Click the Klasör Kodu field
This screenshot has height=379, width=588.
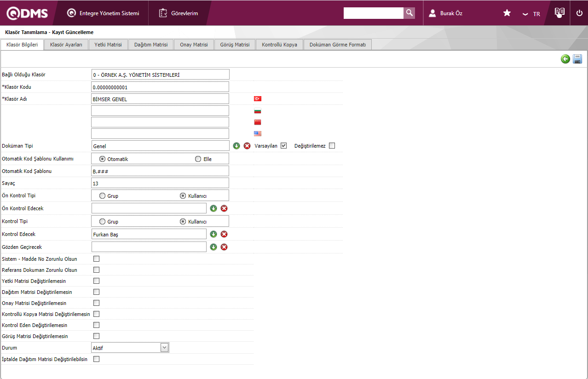coord(160,87)
